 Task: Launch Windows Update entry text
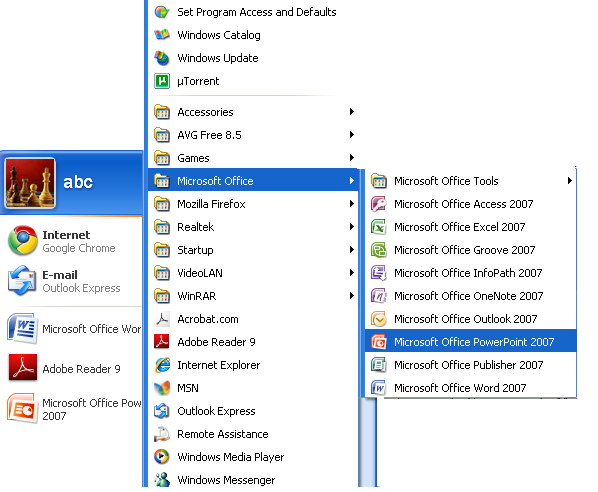click(x=218, y=58)
